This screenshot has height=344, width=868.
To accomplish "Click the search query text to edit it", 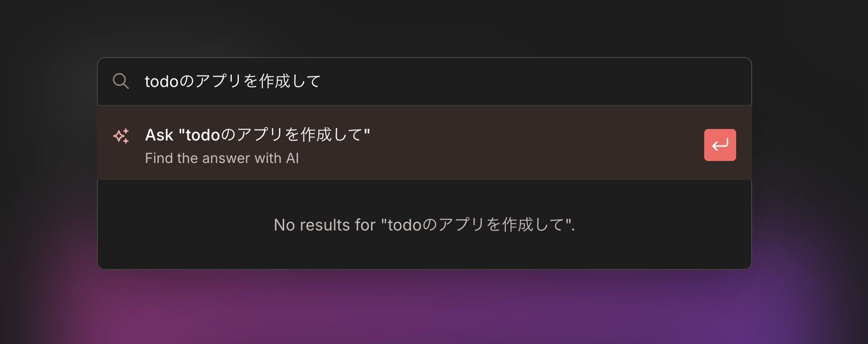I will click(232, 81).
